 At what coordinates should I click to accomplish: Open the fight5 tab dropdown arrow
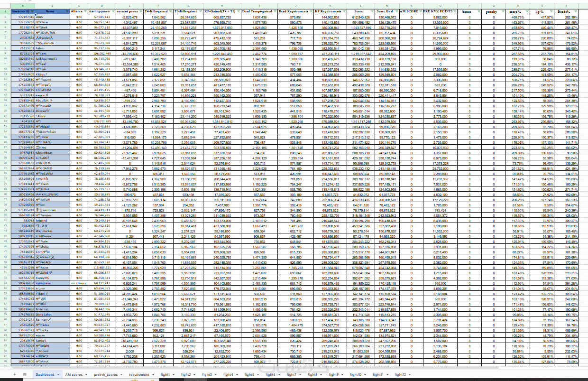coord(258,375)
